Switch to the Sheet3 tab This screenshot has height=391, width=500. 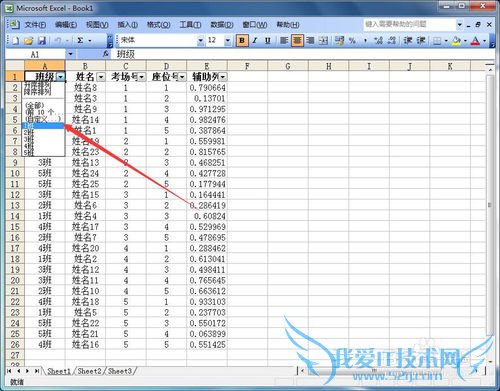tap(120, 371)
